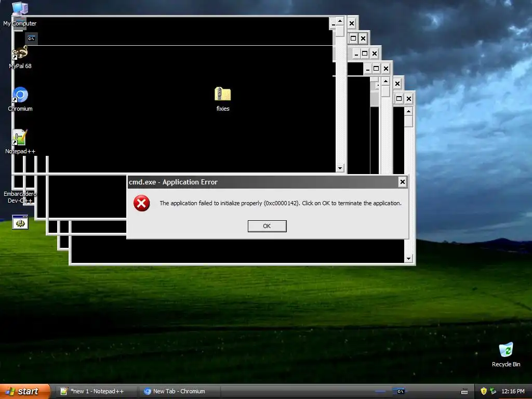
Task: Click the green-arrow tray icon beside the shield
Action: [493, 391]
